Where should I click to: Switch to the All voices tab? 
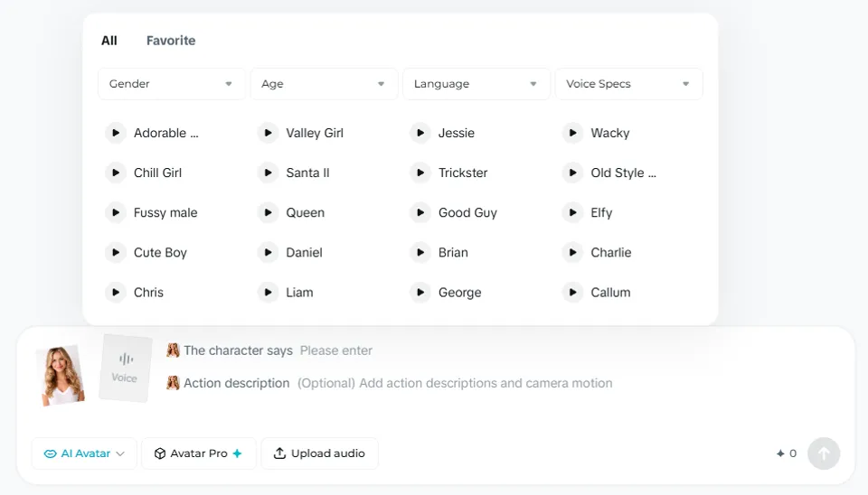[109, 41]
